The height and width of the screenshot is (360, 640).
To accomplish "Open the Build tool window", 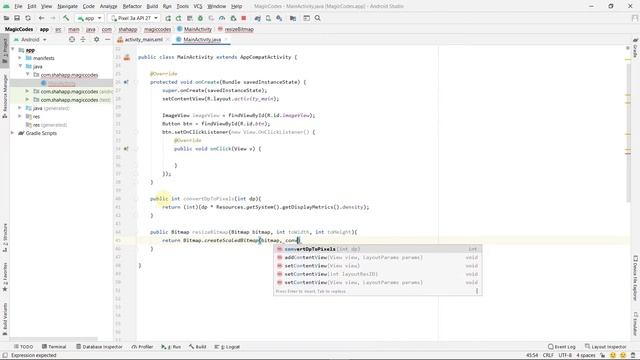I will pyautogui.click(x=198, y=347).
